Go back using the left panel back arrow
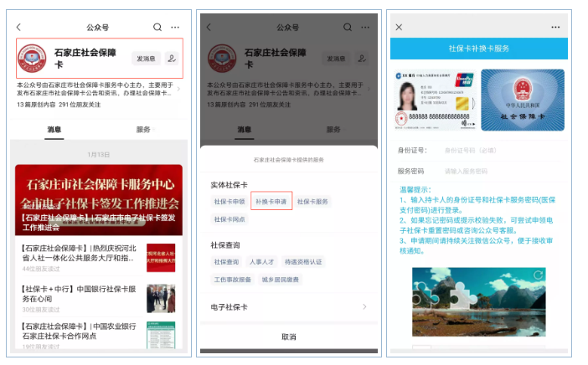588x365 pixels. [18, 27]
